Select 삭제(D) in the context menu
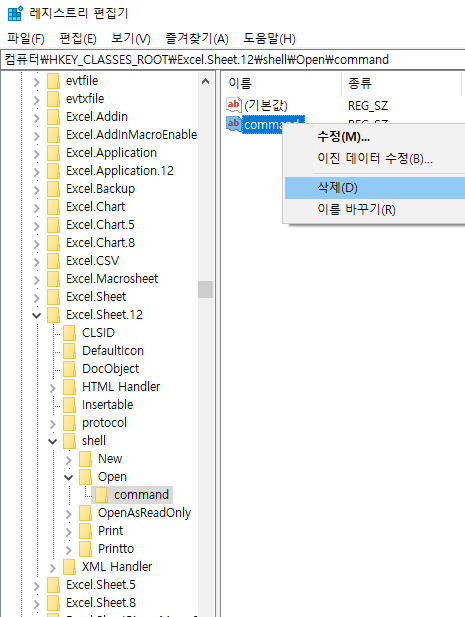The width and height of the screenshot is (465, 617). click(x=375, y=188)
